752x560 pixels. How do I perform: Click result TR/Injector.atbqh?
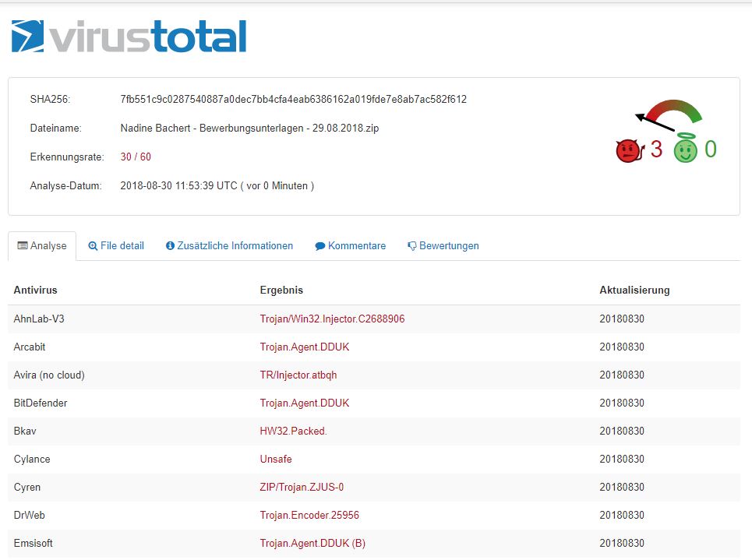(x=298, y=375)
